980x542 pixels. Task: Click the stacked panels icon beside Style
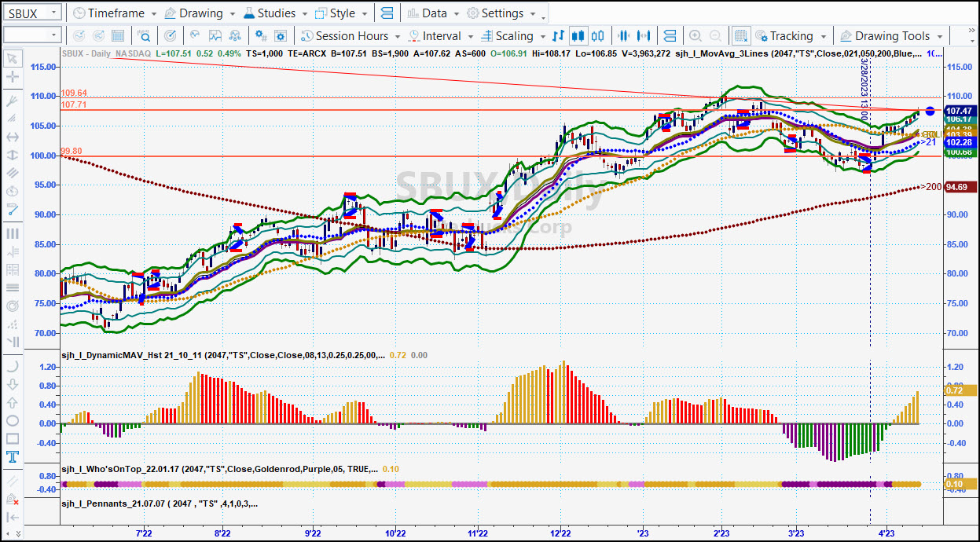(387, 13)
